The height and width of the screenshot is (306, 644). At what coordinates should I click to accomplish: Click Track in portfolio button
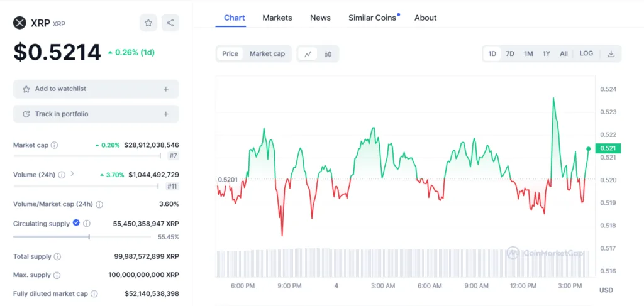pyautogui.click(x=96, y=114)
